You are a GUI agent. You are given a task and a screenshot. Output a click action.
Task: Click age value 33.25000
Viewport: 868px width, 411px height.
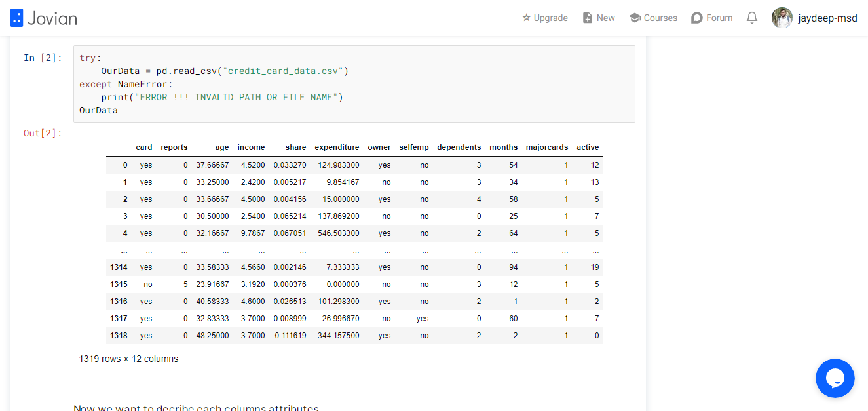coord(213,182)
